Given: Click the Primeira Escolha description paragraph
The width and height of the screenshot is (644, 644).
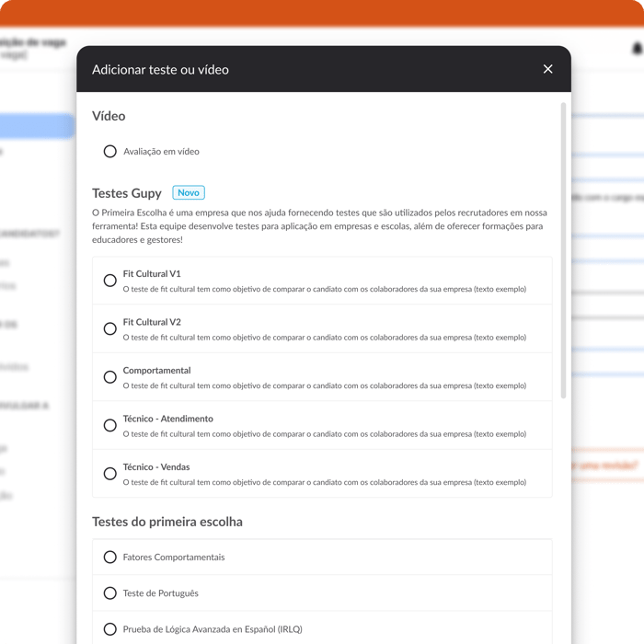Looking at the screenshot, I should 319,226.
